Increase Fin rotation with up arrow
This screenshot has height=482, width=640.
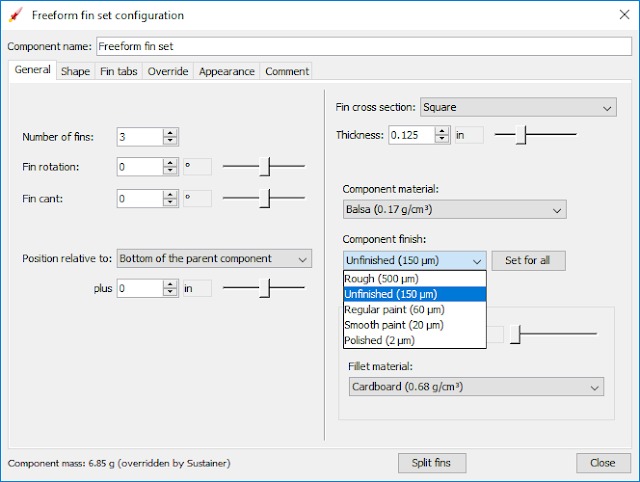pos(170,163)
